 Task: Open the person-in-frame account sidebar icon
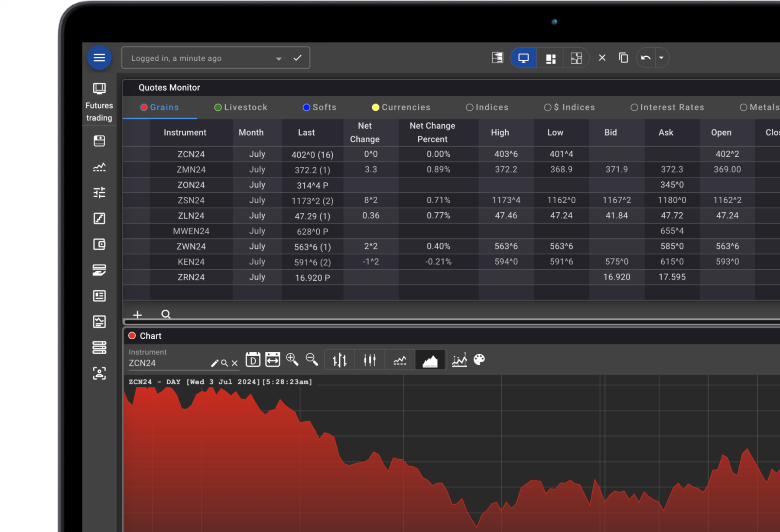[99, 373]
